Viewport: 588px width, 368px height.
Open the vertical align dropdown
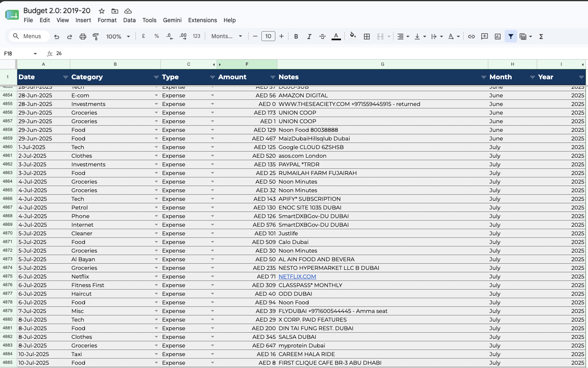click(x=420, y=36)
